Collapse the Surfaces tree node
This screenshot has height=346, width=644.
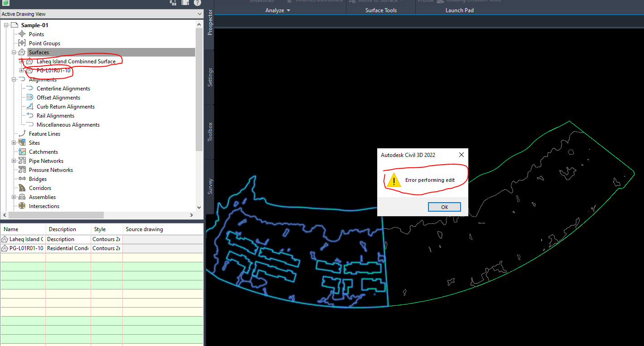pyautogui.click(x=13, y=52)
